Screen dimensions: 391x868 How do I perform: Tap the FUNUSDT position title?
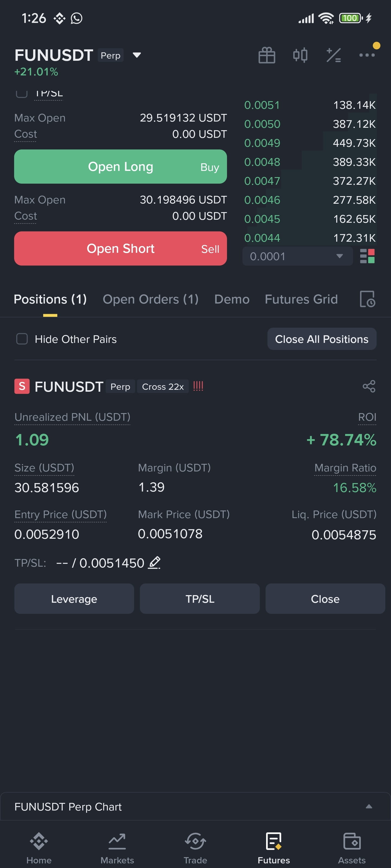coord(69,387)
